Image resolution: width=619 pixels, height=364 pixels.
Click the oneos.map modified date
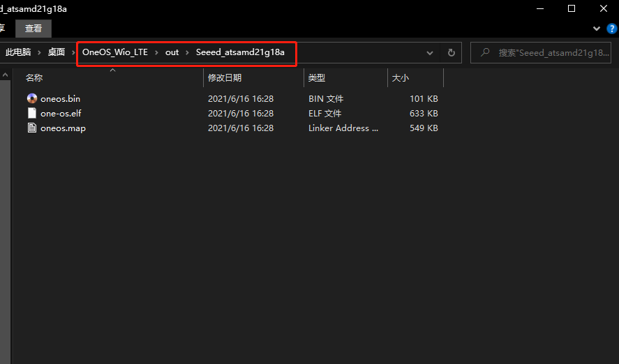click(x=241, y=128)
